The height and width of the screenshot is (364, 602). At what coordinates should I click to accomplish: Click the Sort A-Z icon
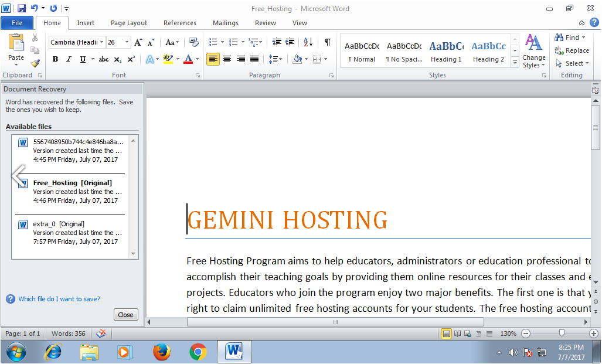(308, 42)
